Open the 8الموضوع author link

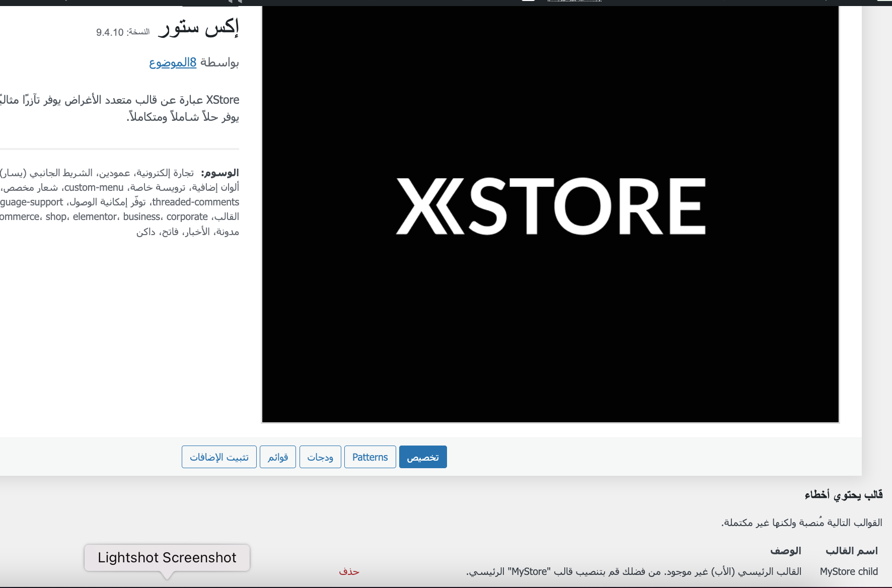click(x=173, y=62)
